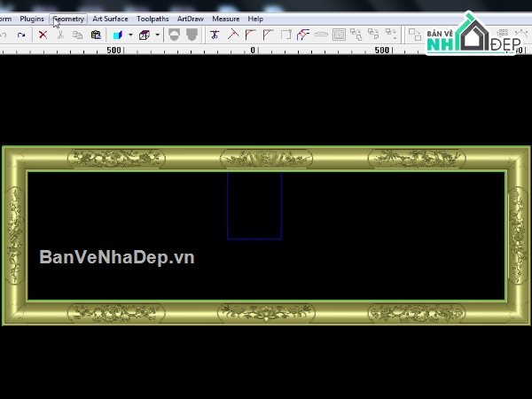The width and height of the screenshot is (532, 399).
Task: Click the paste clipboard icon
Action: tap(96, 35)
